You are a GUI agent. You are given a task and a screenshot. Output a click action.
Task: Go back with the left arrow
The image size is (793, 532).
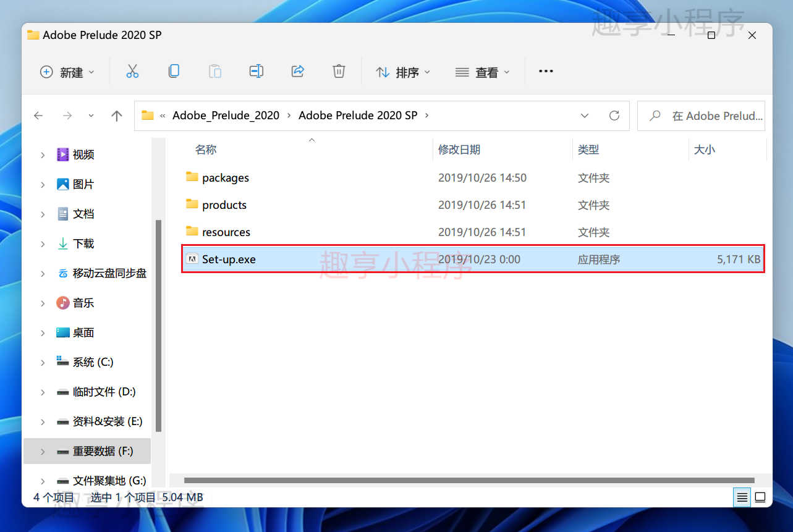(38, 116)
